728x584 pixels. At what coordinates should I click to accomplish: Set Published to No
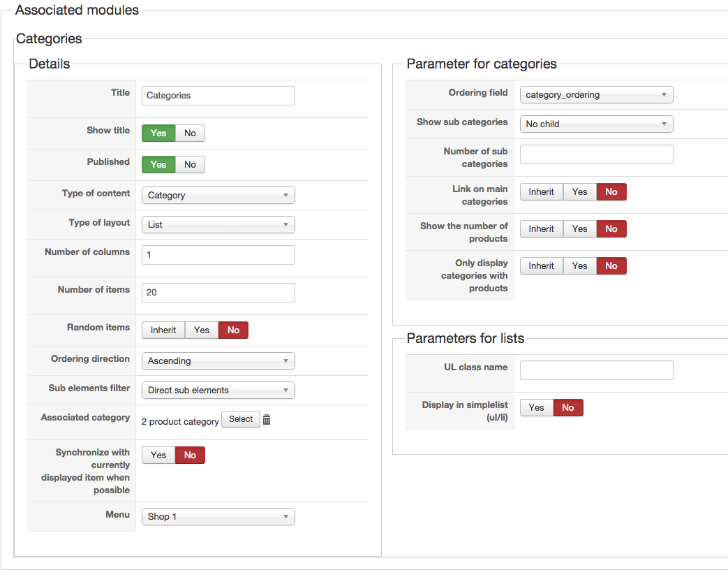click(190, 165)
